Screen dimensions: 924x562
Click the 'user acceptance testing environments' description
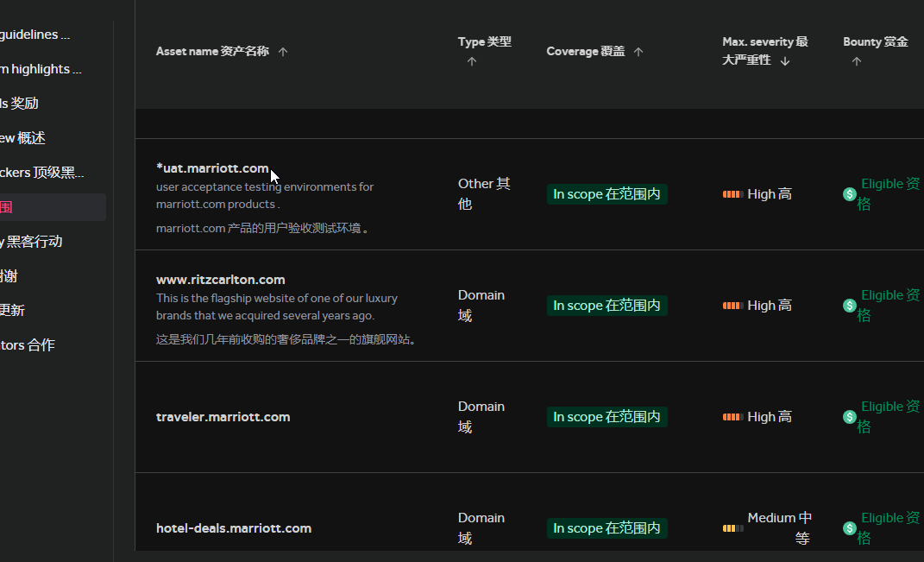265,196
